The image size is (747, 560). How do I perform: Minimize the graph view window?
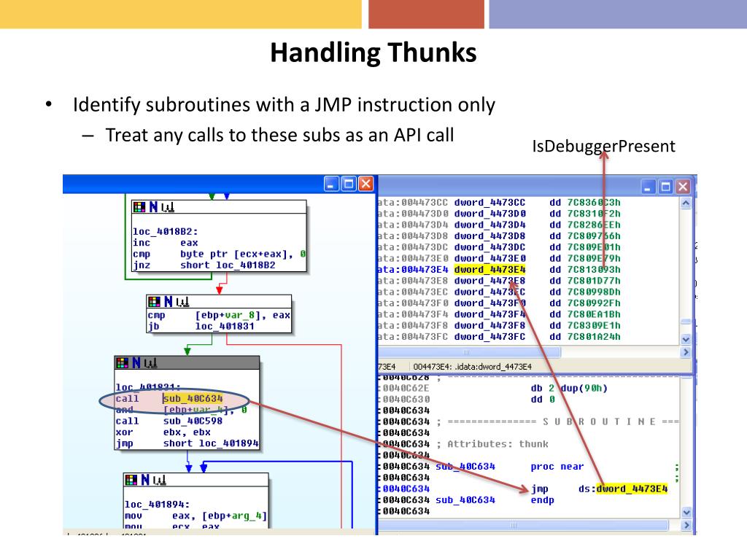click(x=332, y=184)
